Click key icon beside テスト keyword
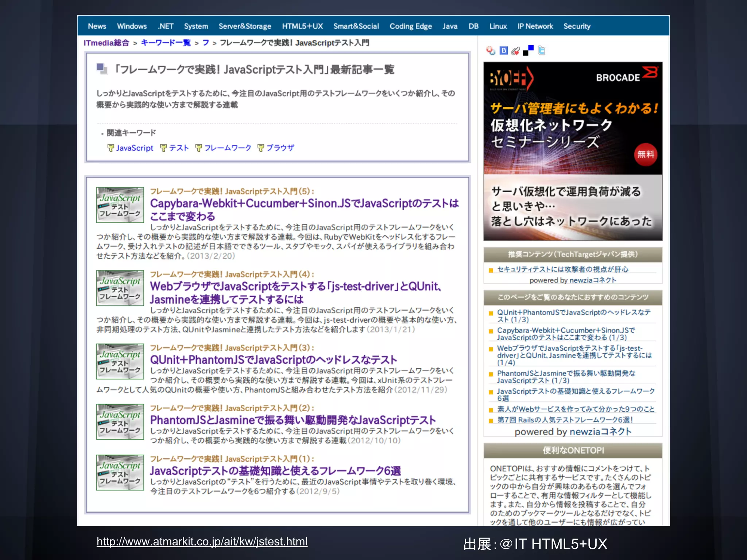 [x=163, y=148]
